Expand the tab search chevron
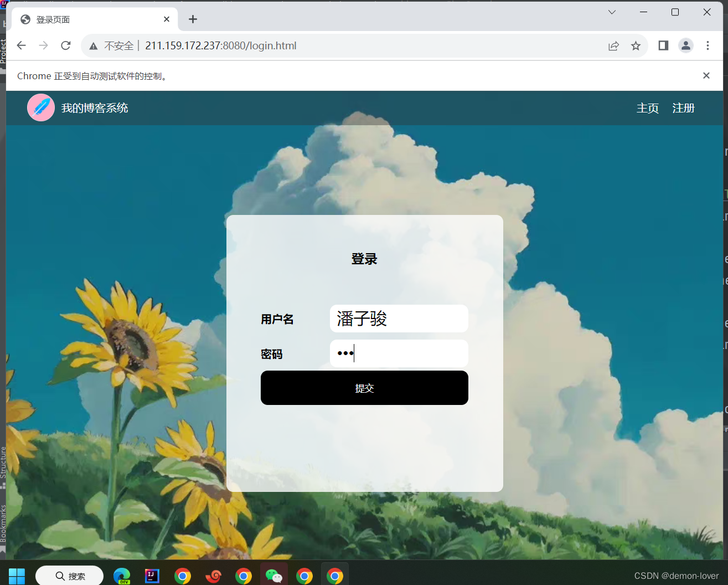This screenshot has height=585, width=728. [x=612, y=12]
